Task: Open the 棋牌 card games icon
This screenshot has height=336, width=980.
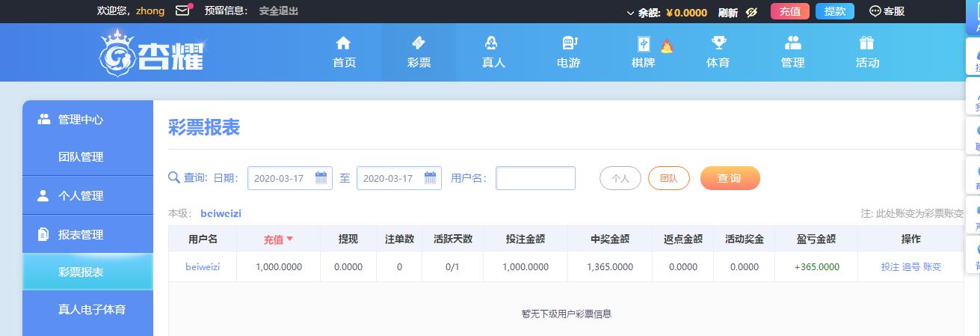Action: click(x=643, y=43)
